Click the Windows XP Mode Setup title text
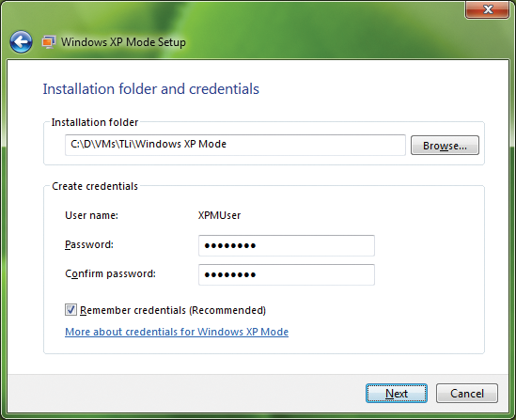516x420 pixels. click(x=123, y=42)
